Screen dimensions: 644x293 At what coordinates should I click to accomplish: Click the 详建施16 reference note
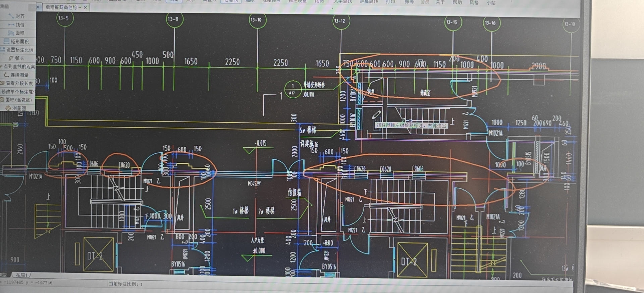click(309, 144)
